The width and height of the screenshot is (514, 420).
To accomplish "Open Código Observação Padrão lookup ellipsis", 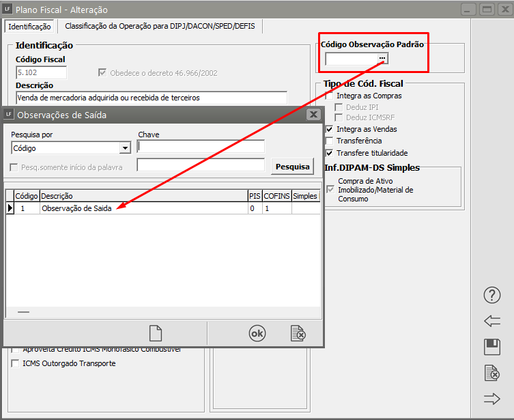I will coord(382,59).
